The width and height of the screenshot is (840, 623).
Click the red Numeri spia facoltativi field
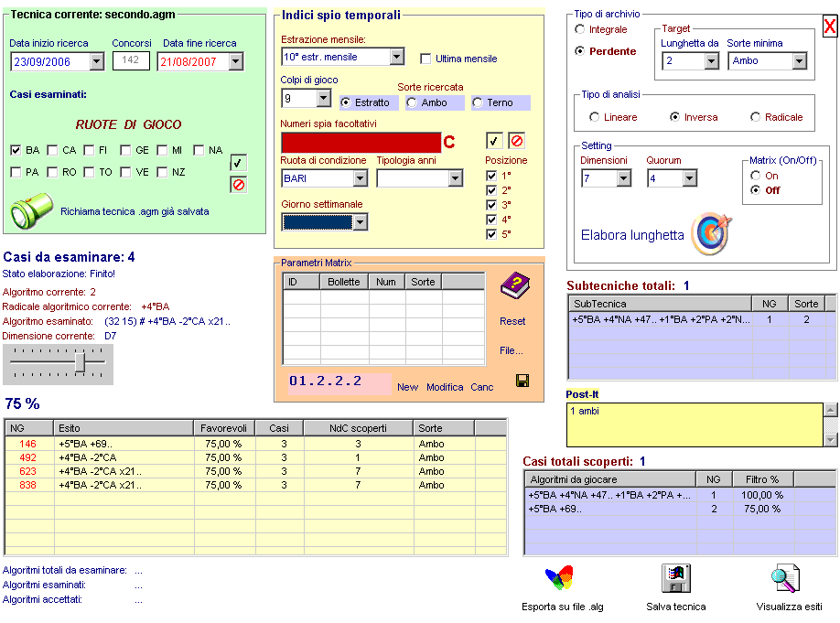click(x=361, y=143)
